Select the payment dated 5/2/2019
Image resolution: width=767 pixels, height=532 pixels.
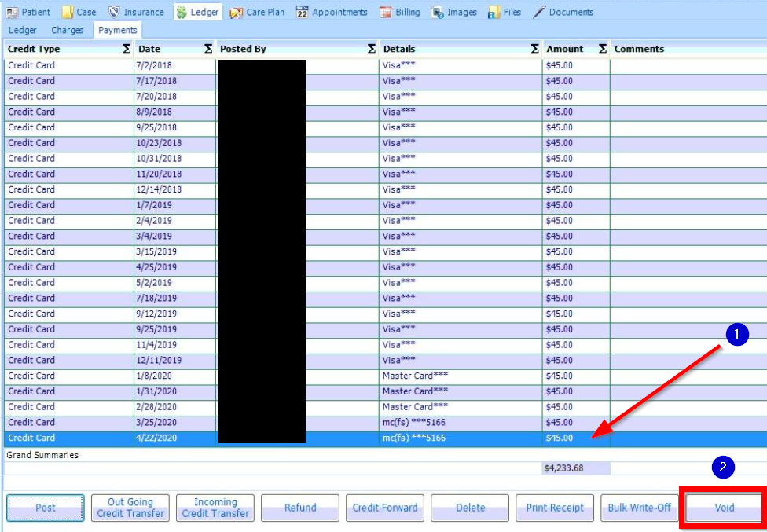385,283
